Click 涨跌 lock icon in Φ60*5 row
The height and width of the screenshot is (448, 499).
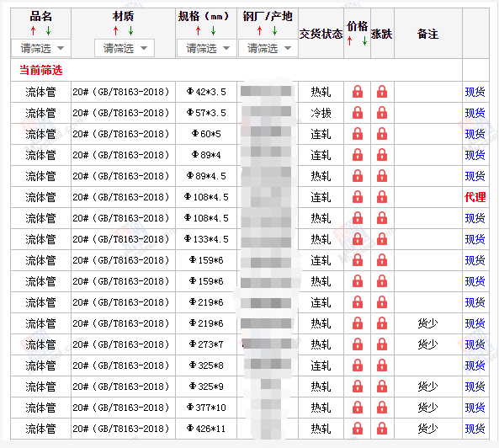click(x=382, y=134)
